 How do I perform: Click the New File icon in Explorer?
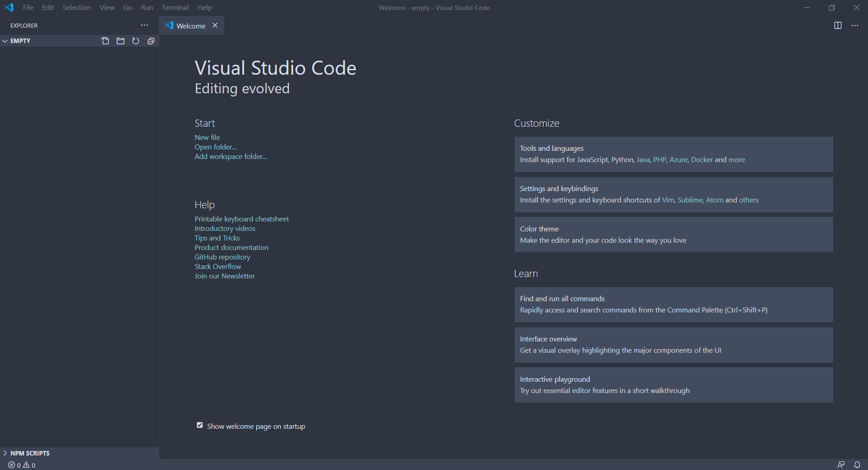(x=105, y=41)
